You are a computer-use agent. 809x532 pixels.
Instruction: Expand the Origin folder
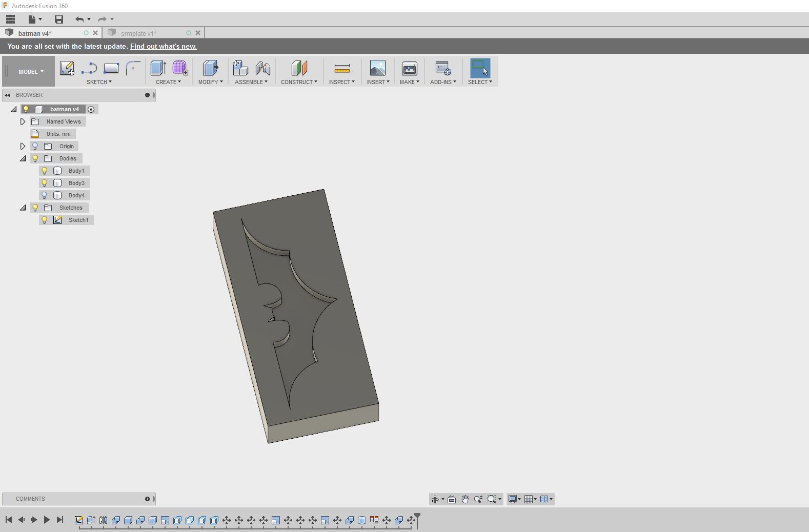click(x=23, y=146)
